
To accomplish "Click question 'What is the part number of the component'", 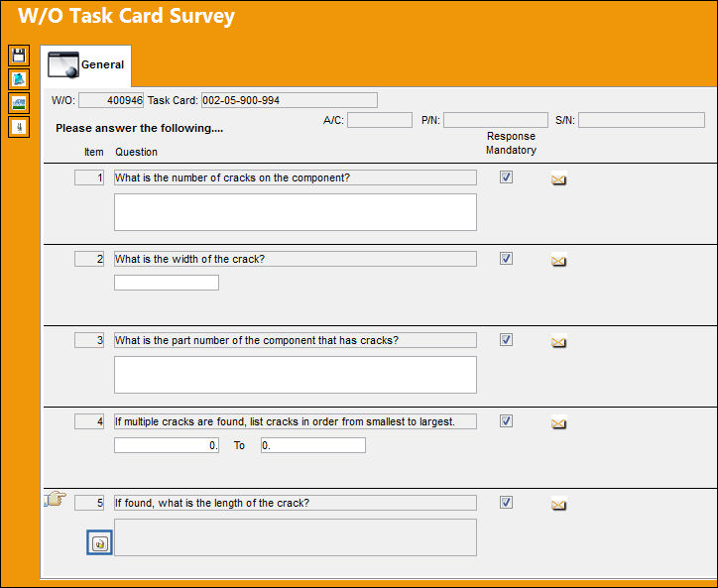I will (x=296, y=340).
